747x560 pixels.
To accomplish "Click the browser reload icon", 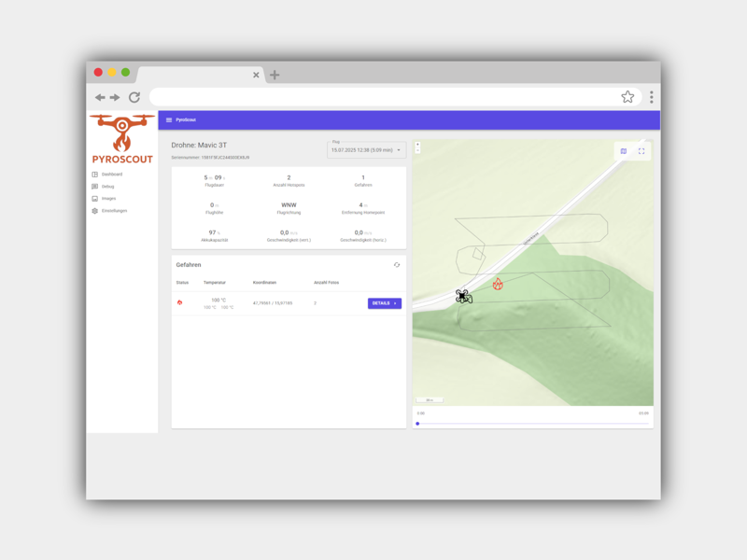I will click(134, 98).
